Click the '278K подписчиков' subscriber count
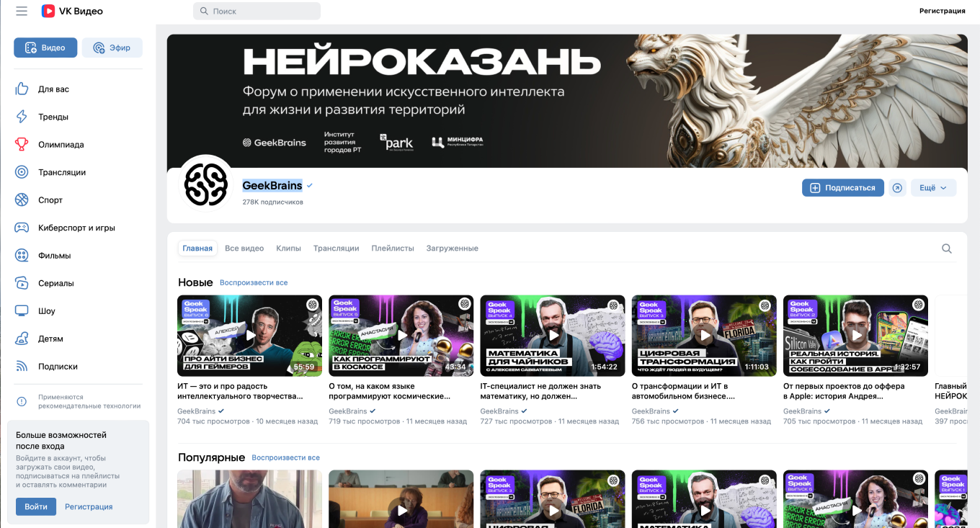Viewport: 980px width, 528px height. click(272, 202)
